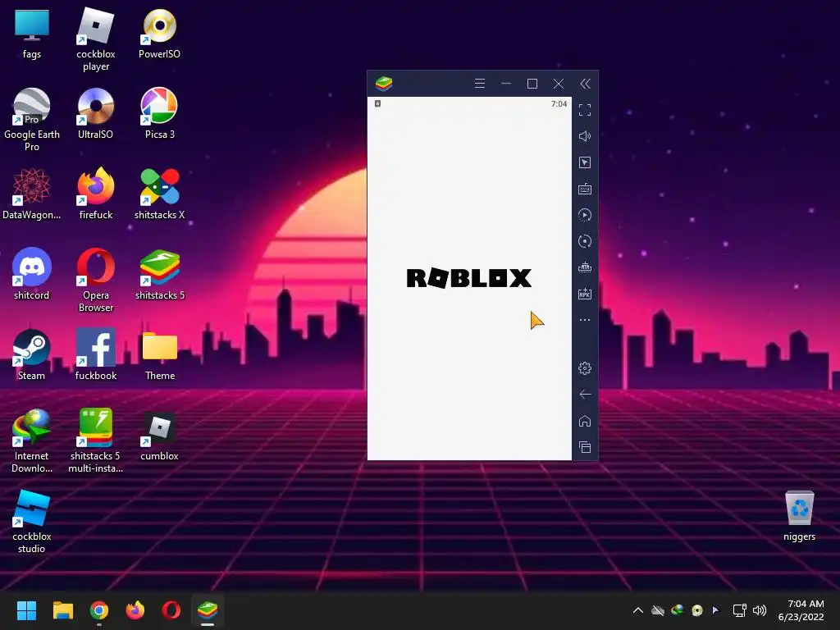This screenshot has height=630, width=840.
Task: Click the disc-shaped PowerISO tray icon
Action: click(696, 610)
